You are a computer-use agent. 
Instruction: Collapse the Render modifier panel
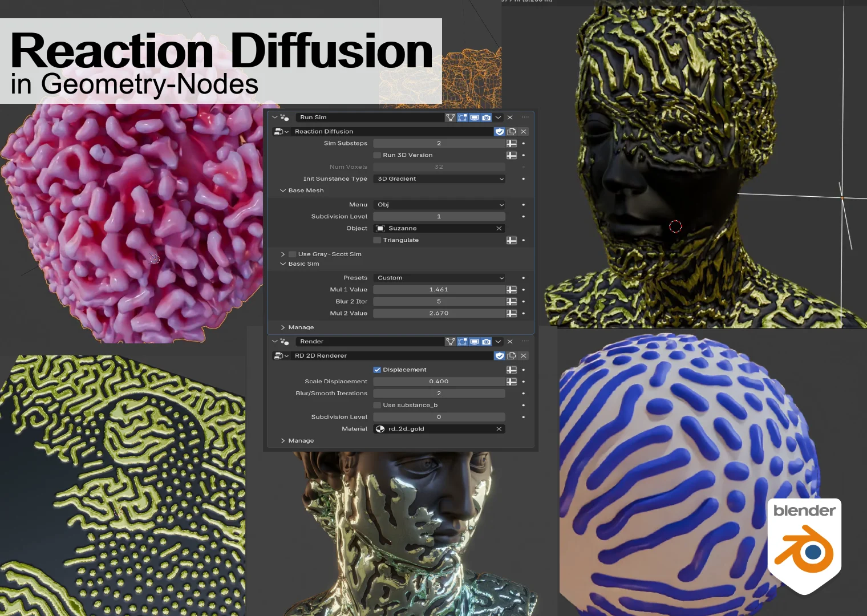tap(275, 342)
